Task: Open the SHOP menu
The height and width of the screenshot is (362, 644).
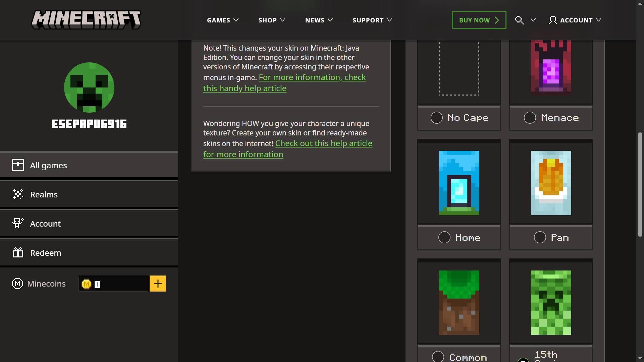Action: click(272, 20)
